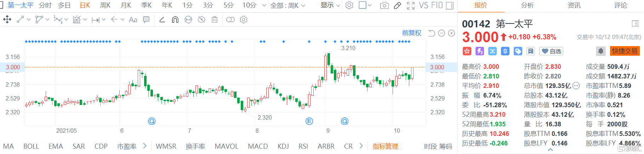Select the crosshair move tool

tap(7, 20)
